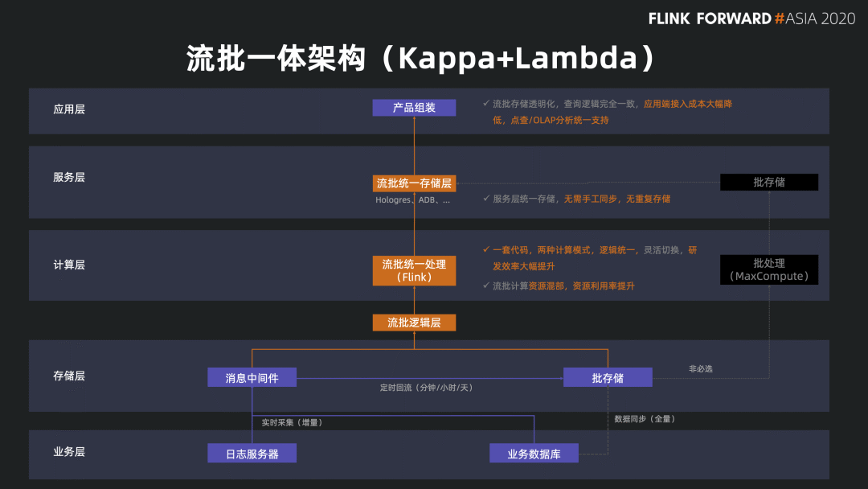Select the 流批逻辑层 orange box
Viewport: 868px width, 489px height.
[414, 323]
